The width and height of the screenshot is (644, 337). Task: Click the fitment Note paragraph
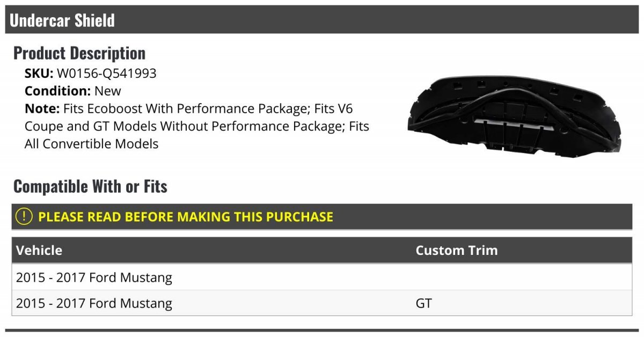click(x=197, y=126)
